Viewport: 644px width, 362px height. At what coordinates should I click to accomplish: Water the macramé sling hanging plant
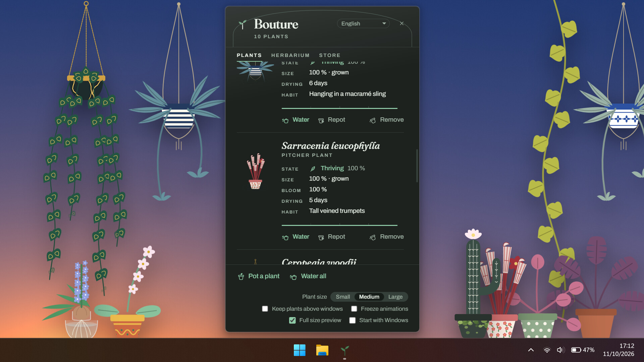(296, 120)
